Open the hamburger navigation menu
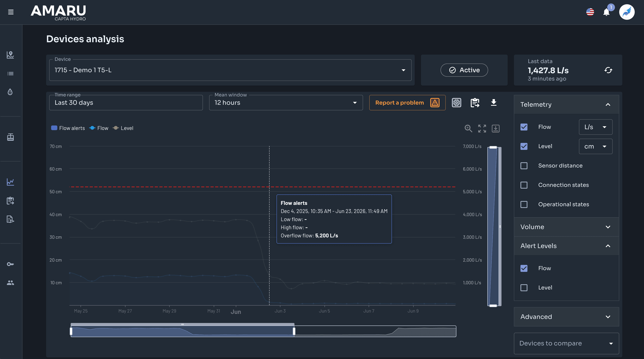This screenshot has height=359, width=644. (11, 12)
